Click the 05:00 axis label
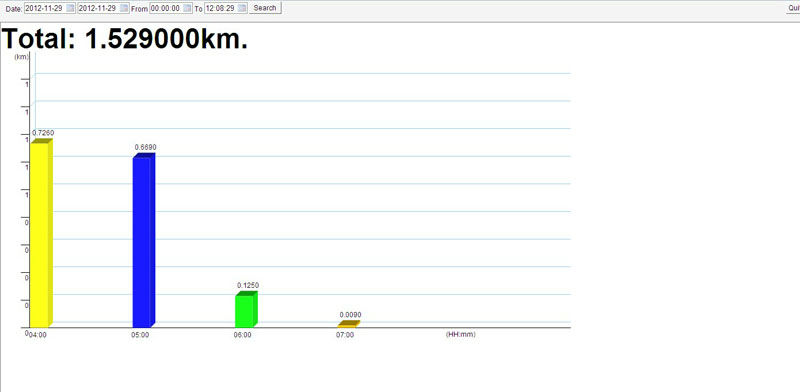This screenshot has width=800, height=392. click(x=140, y=335)
